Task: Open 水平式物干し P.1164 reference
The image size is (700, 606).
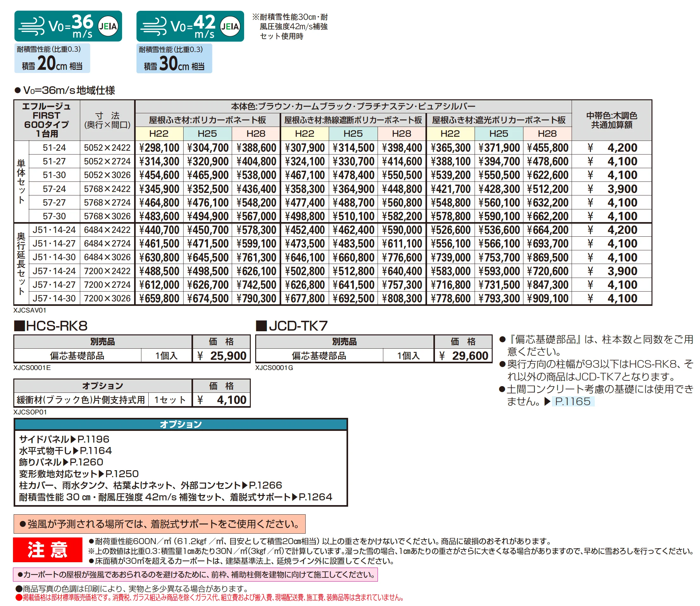Action: point(65,451)
